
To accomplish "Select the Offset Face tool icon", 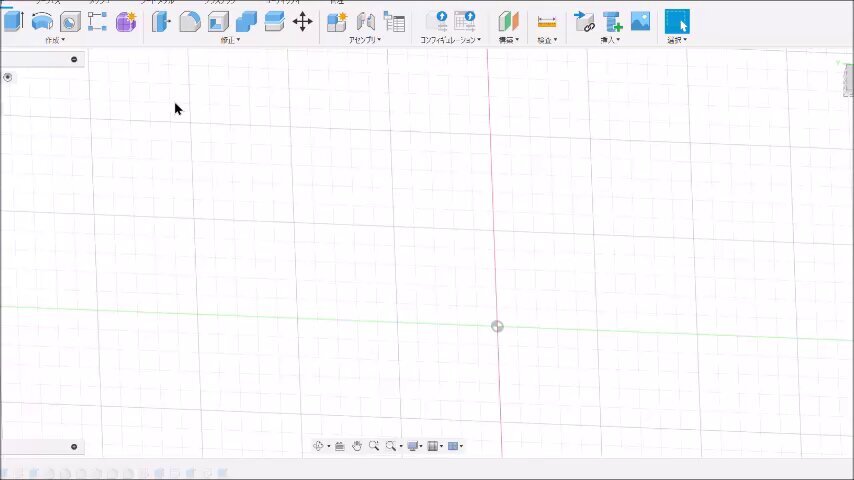I will (x=274, y=22).
